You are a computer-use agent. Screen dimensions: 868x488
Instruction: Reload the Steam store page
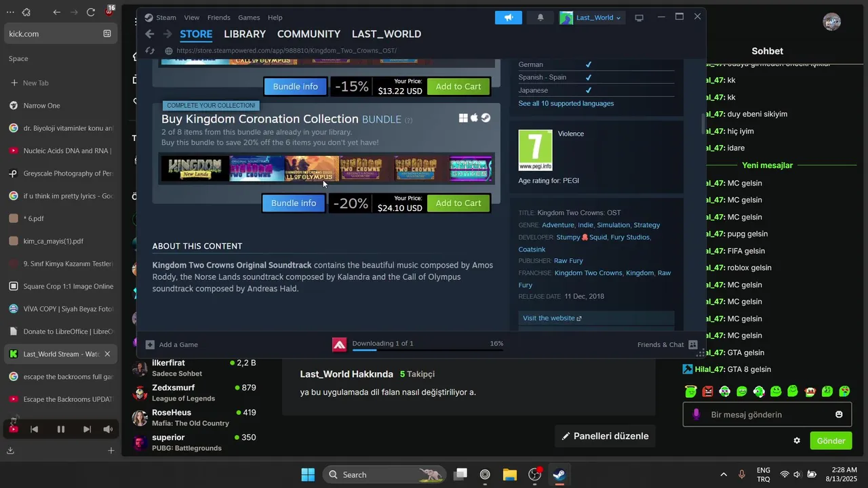(150, 51)
